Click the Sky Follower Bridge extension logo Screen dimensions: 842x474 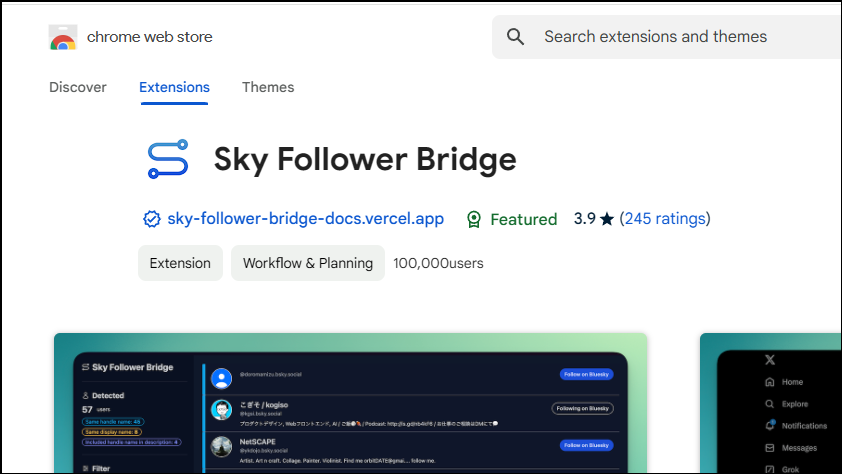[168, 159]
